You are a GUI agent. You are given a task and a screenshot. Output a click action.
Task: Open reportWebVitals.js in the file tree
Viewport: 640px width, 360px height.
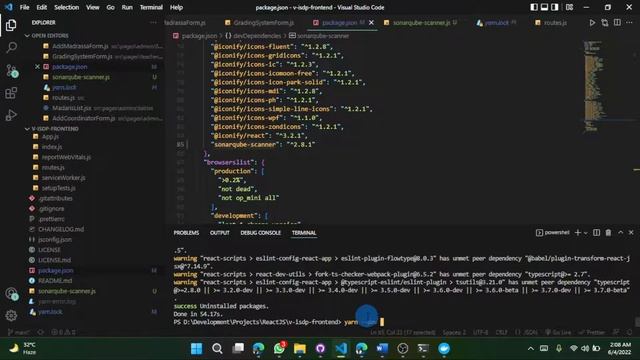coord(66,157)
